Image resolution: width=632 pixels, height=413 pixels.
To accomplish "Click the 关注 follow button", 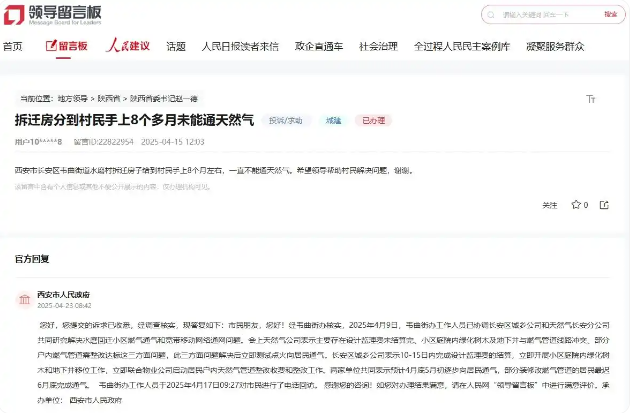I will (x=549, y=205).
